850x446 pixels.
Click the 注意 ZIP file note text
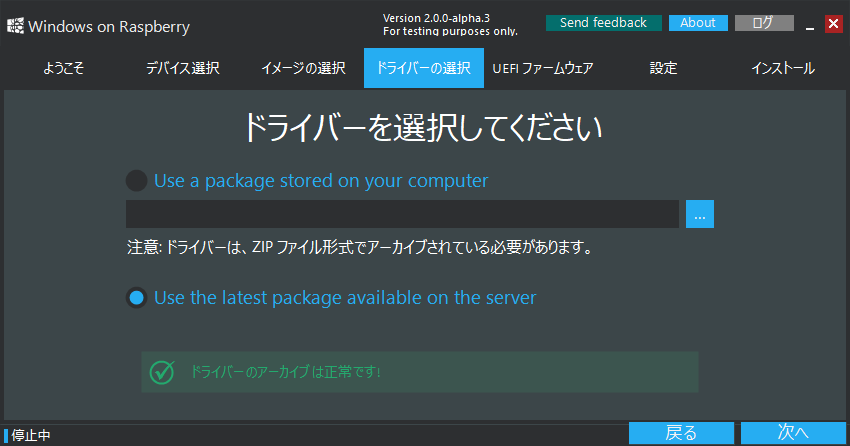pyautogui.click(x=359, y=248)
